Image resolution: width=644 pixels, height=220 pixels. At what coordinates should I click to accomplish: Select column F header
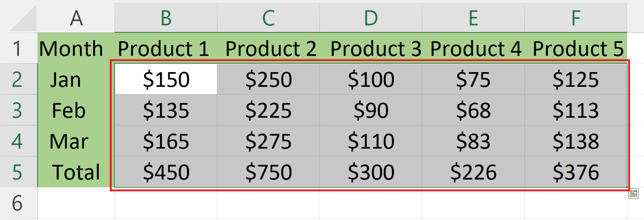[x=575, y=18]
